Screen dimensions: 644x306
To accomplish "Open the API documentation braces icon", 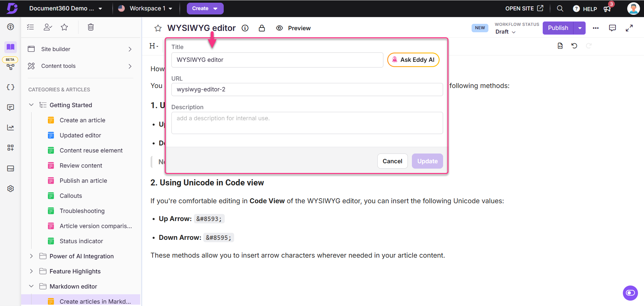I will (10, 87).
